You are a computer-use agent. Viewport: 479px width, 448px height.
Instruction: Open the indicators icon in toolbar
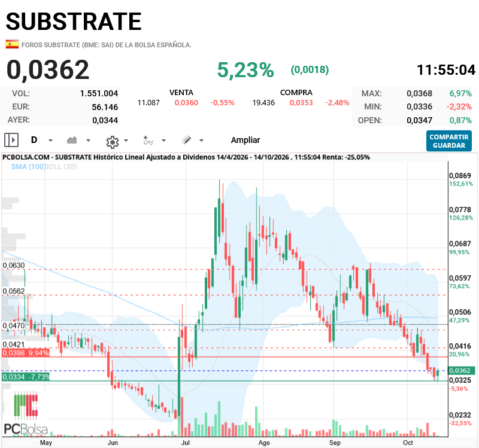pos(148,141)
